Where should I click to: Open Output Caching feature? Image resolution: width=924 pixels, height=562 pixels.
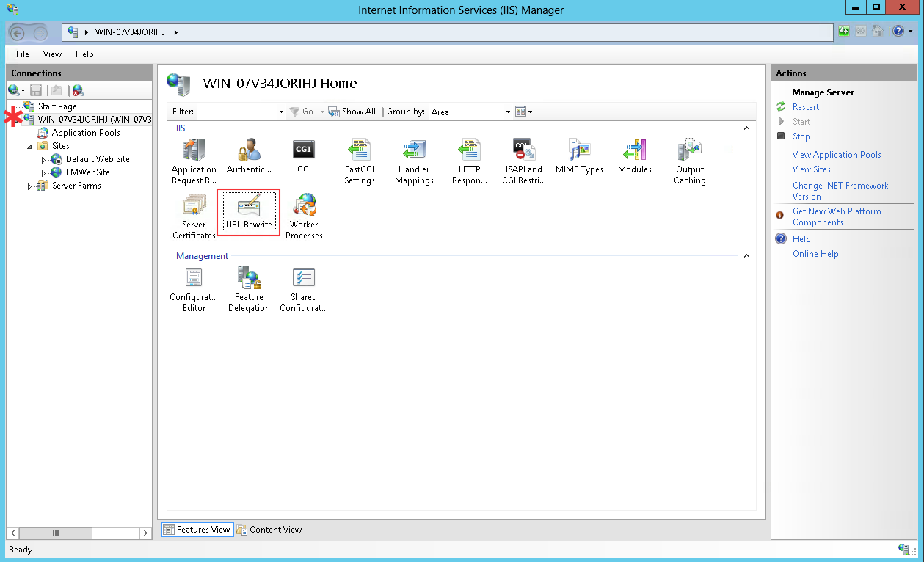tap(690, 161)
